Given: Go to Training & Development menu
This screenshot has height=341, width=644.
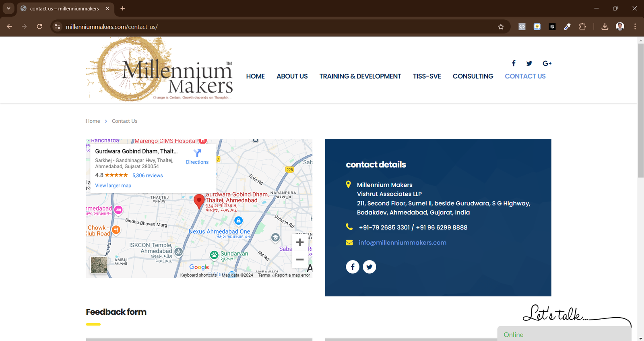Looking at the screenshot, I should coord(360,76).
